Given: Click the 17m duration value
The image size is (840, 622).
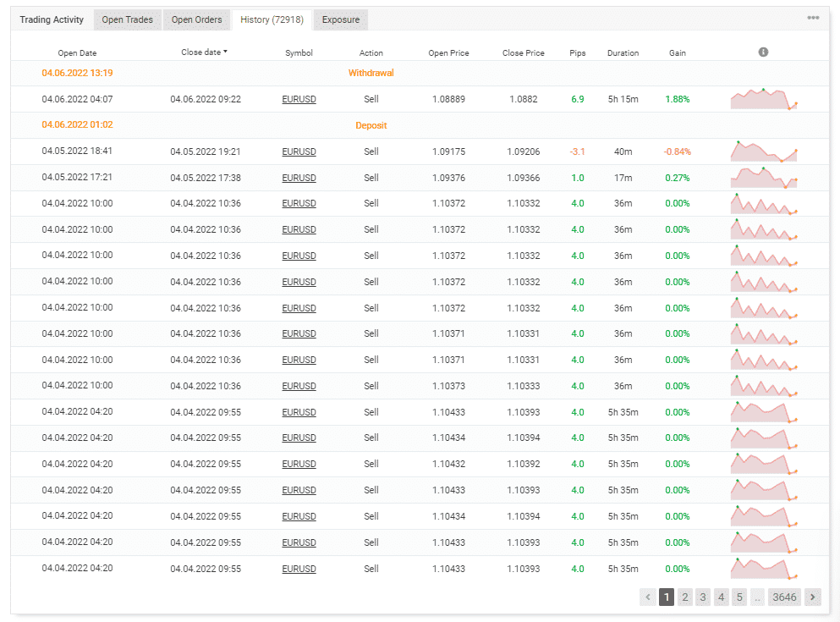Looking at the screenshot, I should click(623, 178).
